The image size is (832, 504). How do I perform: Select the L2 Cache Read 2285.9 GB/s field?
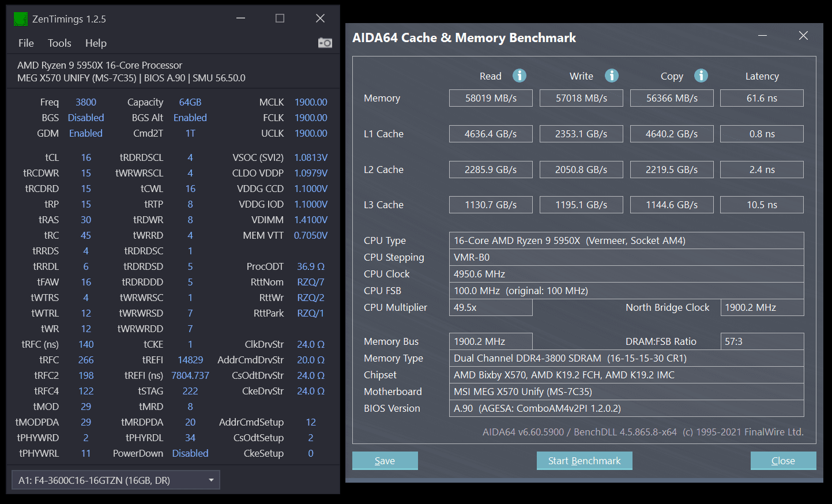click(491, 170)
